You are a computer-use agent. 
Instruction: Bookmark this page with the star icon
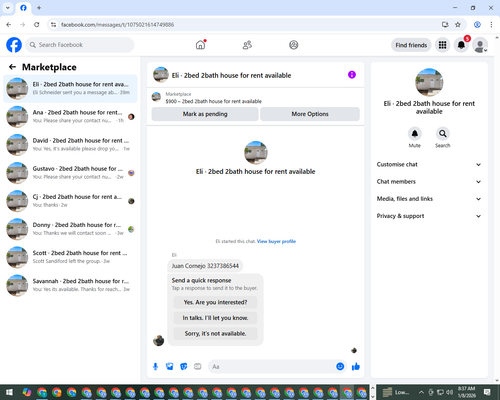pyautogui.click(x=458, y=25)
